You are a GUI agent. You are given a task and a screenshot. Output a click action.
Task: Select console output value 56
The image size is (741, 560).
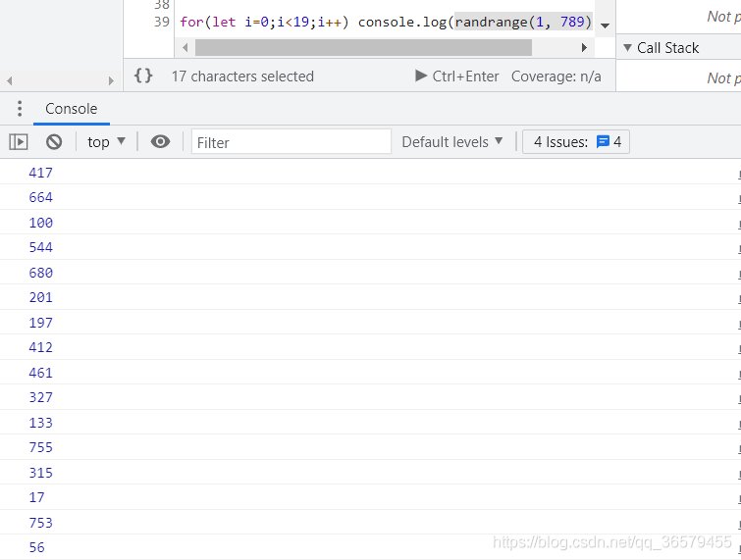(37, 547)
